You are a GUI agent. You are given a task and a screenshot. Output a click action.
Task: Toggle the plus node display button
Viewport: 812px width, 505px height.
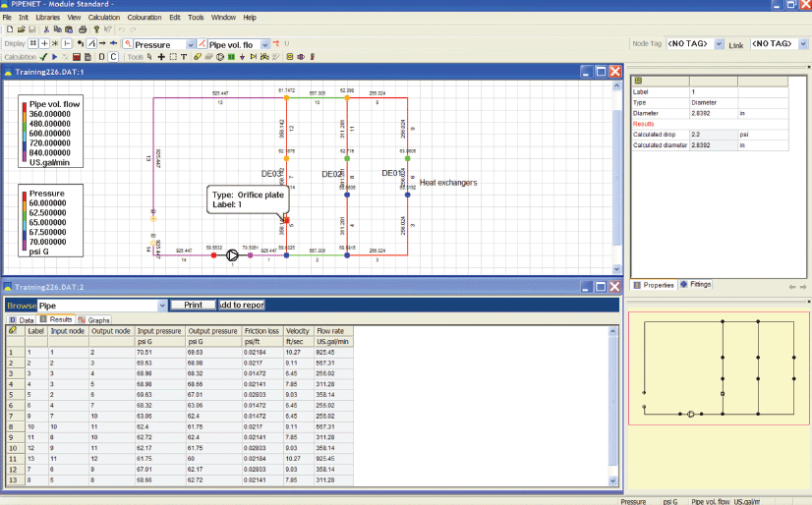(44, 43)
